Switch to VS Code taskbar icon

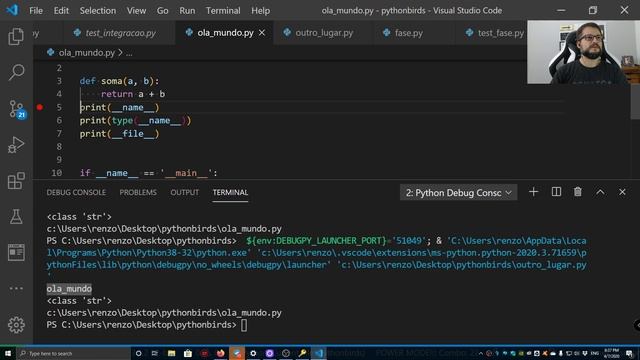point(319,353)
